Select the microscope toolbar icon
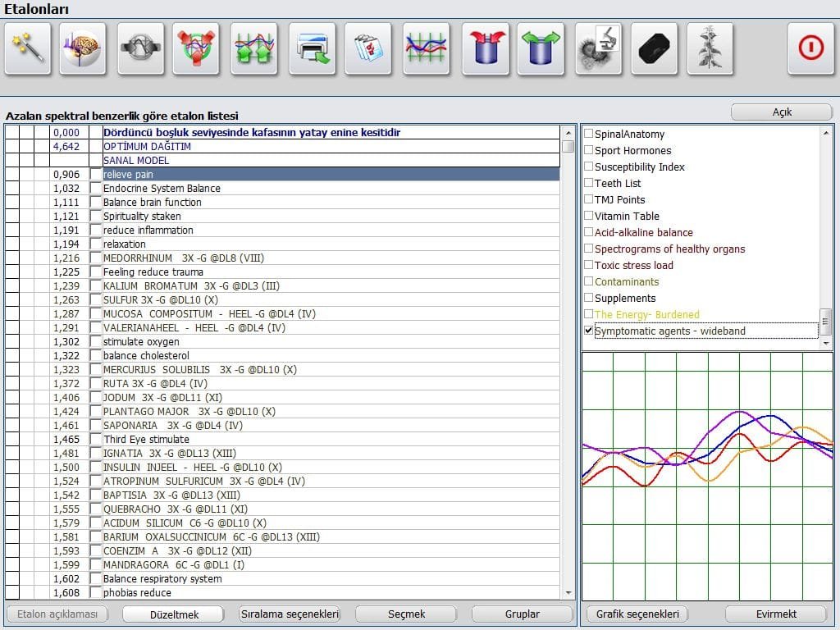Screen dimensions: 840x630 598,48
